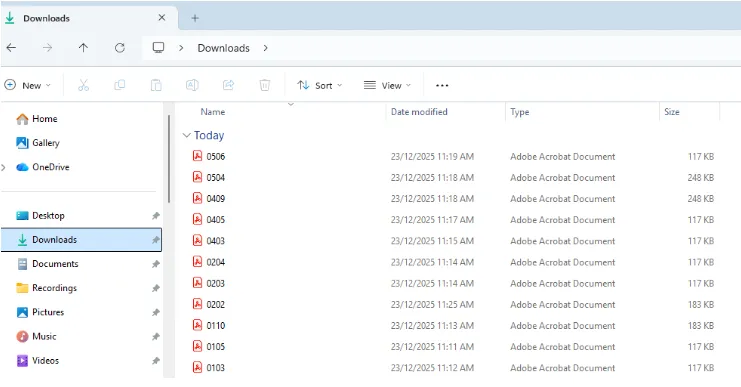741x387 pixels.
Task: Close the Downloads tab
Action: pyautogui.click(x=162, y=17)
